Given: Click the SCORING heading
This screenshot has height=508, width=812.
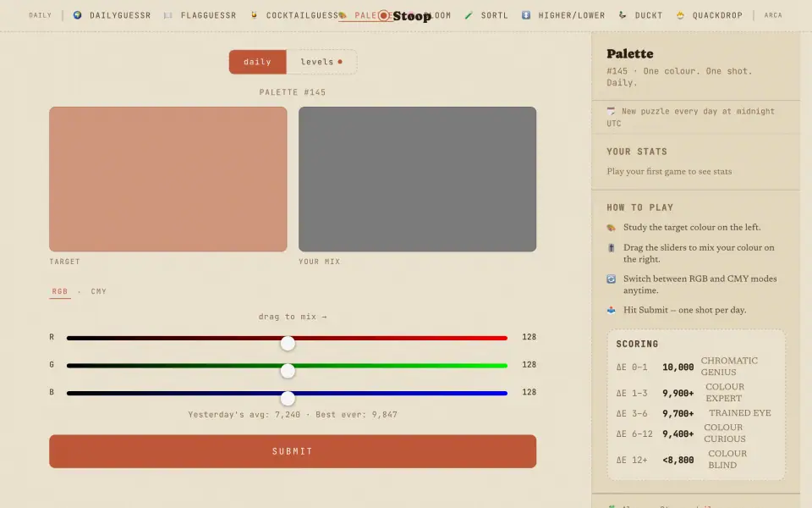Looking at the screenshot, I should [637, 345].
